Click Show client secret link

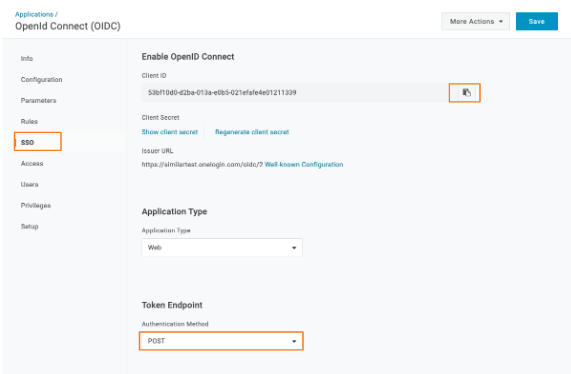(x=170, y=132)
